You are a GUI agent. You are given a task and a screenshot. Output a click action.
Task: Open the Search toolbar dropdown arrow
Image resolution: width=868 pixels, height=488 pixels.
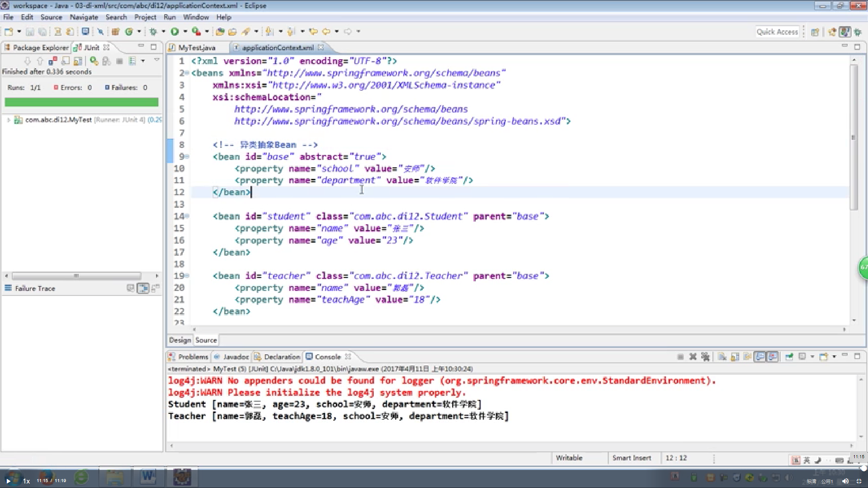[256, 32]
